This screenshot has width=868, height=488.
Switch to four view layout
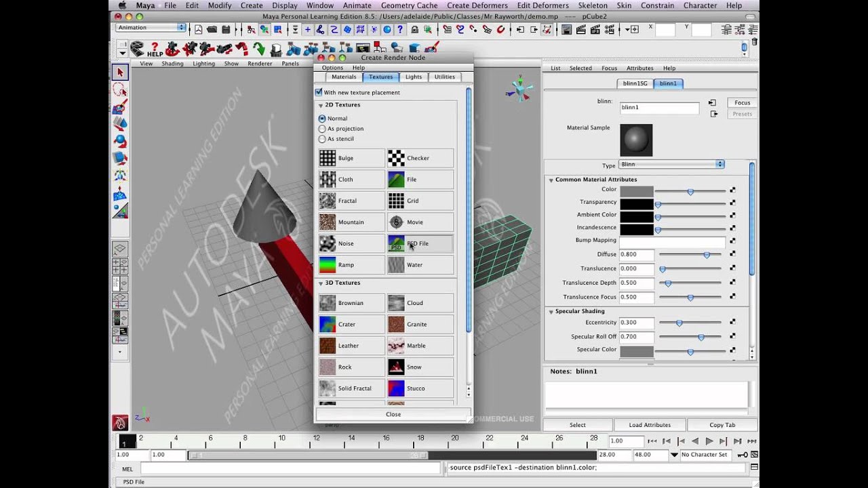point(120,265)
